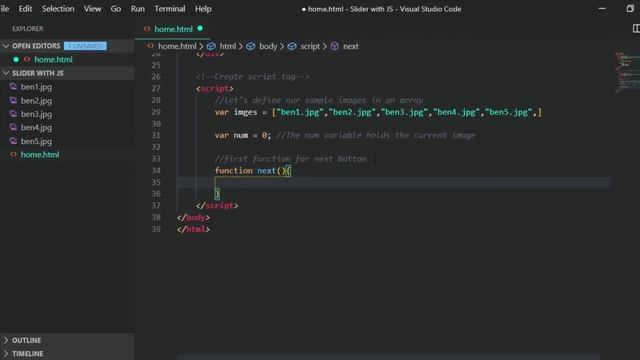Click the next function breadcrumb
This screenshot has width=640, height=360.
[x=351, y=46]
